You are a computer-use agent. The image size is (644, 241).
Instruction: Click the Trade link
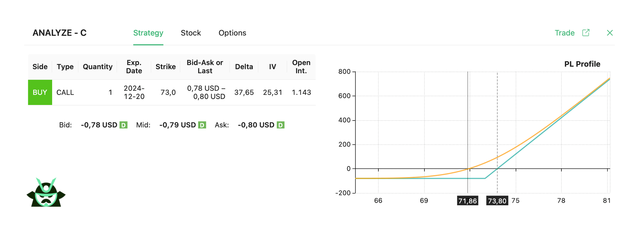pyautogui.click(x=564, y=33)
